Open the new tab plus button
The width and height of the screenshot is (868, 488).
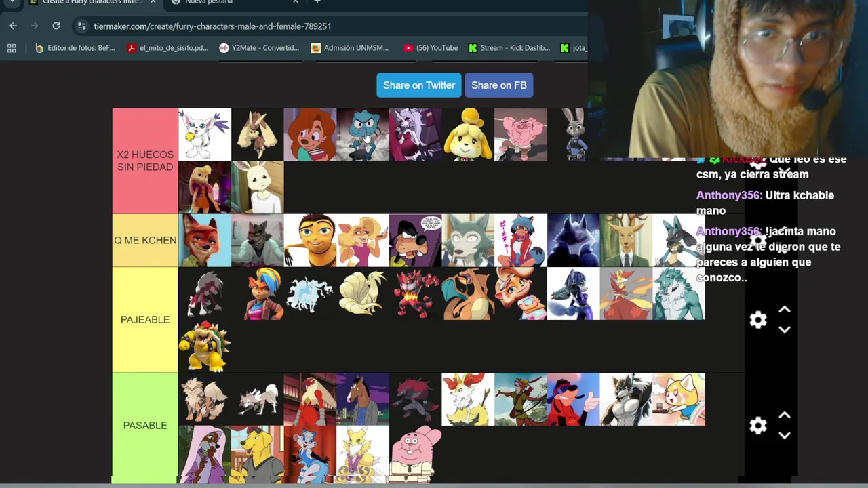[x=317, y=2]
